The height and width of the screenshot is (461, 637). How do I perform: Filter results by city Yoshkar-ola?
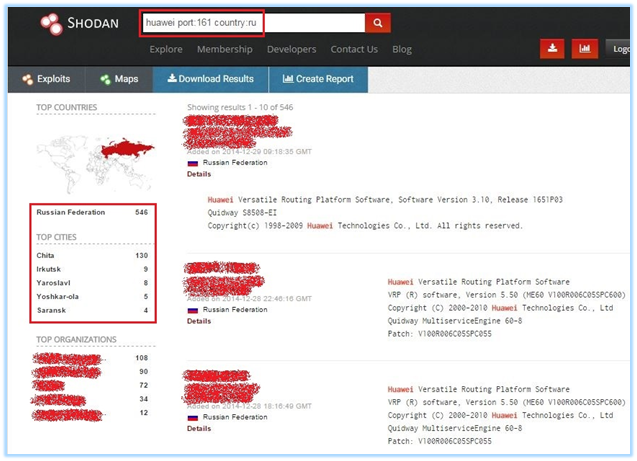coord(92,297)
